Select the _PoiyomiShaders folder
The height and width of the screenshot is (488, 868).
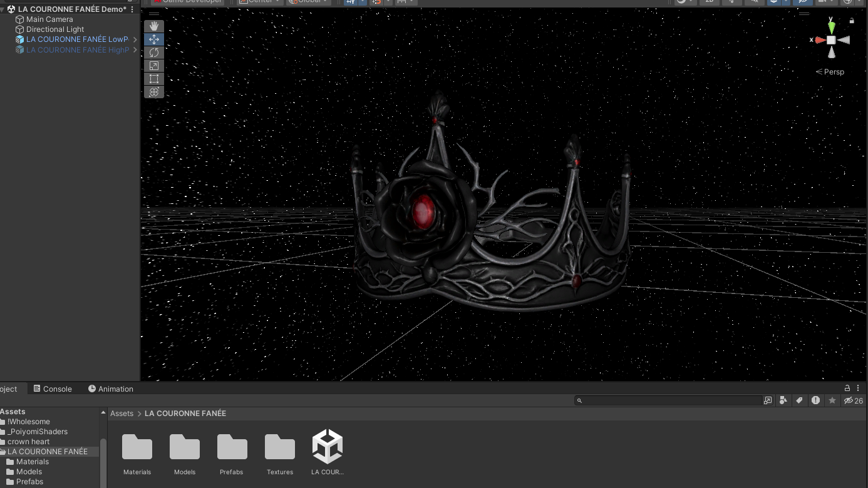[38, 432]
